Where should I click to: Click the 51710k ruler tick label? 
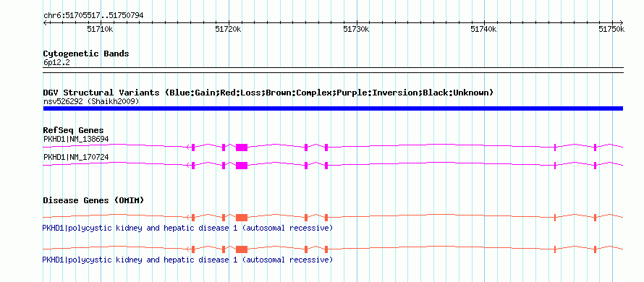pyautogui.click(x=101, y=29)
